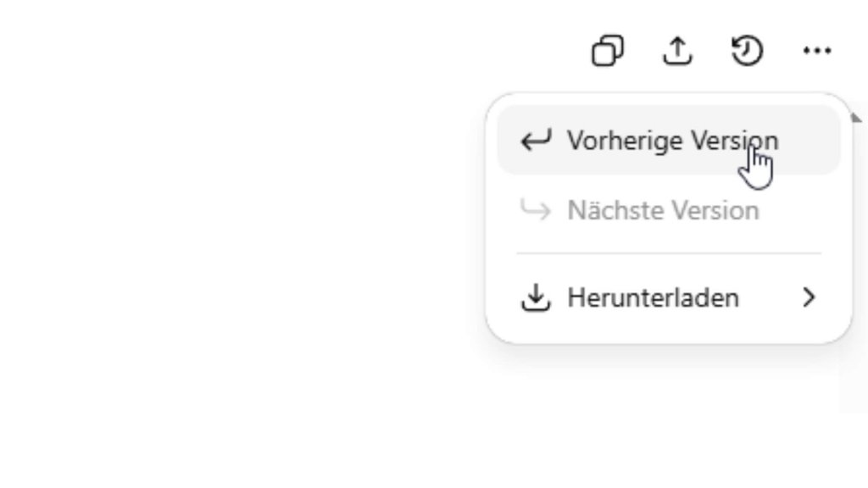Click the clock-shaped history icon
Screen dimensions: 868x488
(747, 50)
